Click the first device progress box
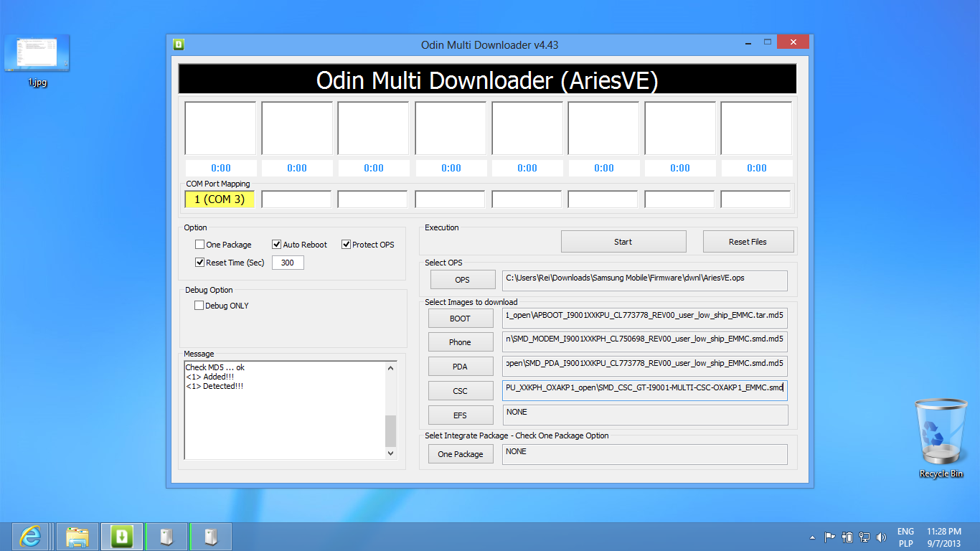980x551 pixels. tap(220, 128)
